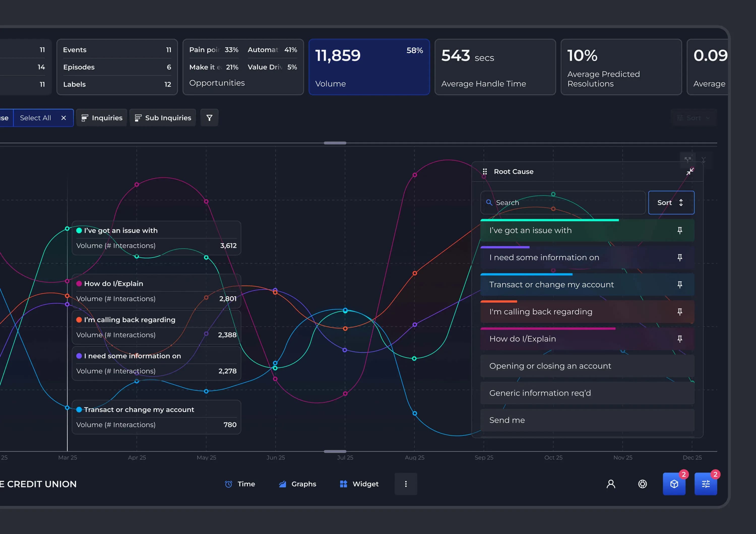The image size is (756, 534).
Task: Switch to the Widget view
Action: pyautogui.click(x=359, y=484)
